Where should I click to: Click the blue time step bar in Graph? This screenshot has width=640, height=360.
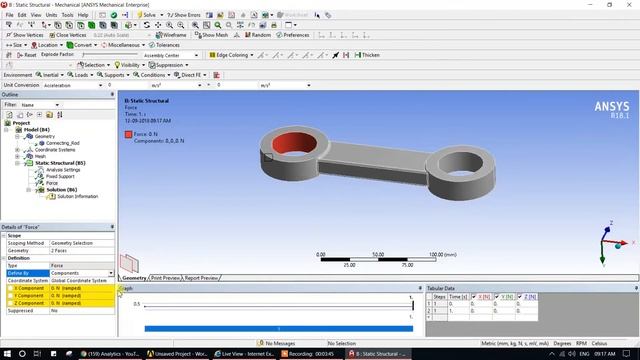pyautogui.click(x=279, y=329)
